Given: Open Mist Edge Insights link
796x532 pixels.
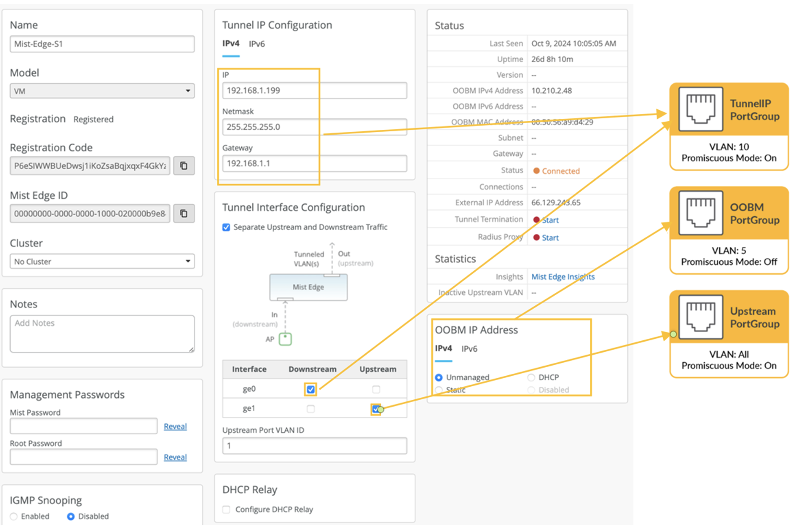Looking at the screenshot, I should coord(563,277).
